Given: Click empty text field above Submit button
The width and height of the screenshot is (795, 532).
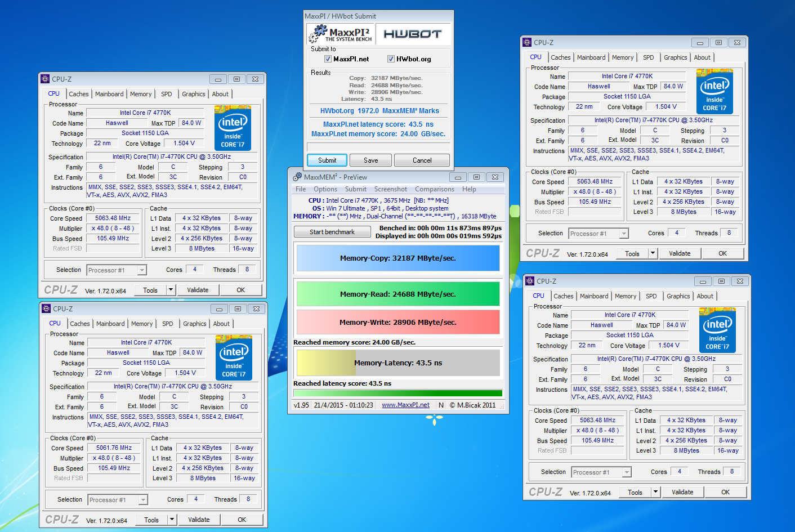Looking at the screenshot, I should pyautogui.click(x=378, y=147).
